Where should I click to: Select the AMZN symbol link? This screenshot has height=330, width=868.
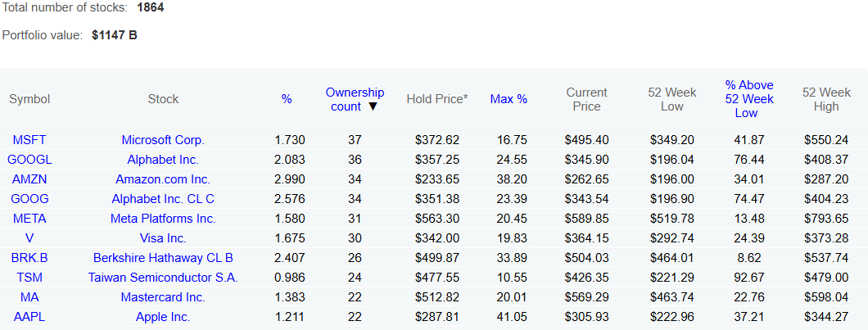tap(29, 179)
